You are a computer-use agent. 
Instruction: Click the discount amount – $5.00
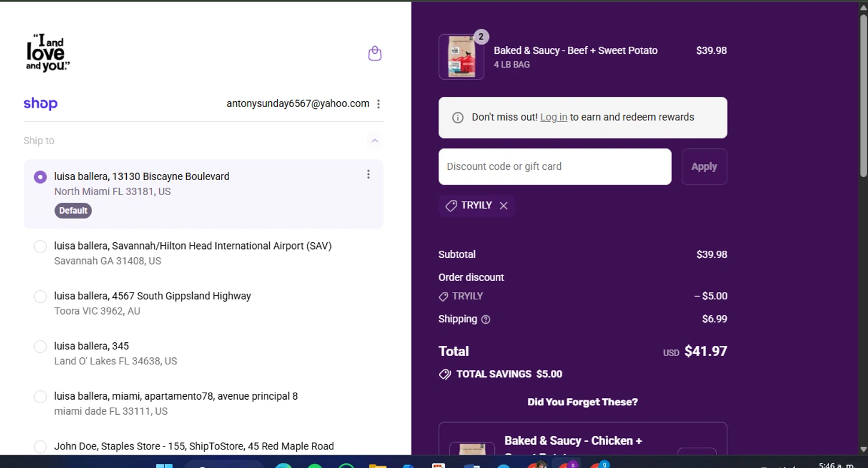tap(711, 296)
